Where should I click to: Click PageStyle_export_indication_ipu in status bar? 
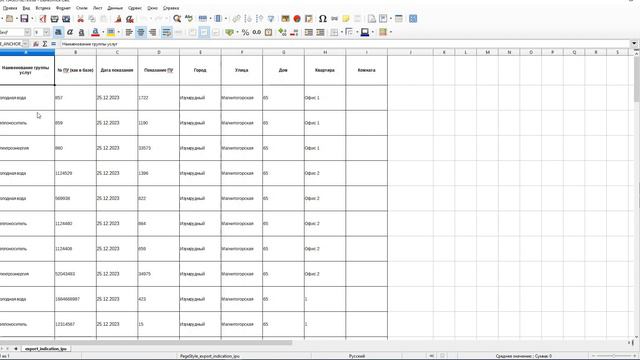click(210, 356)
